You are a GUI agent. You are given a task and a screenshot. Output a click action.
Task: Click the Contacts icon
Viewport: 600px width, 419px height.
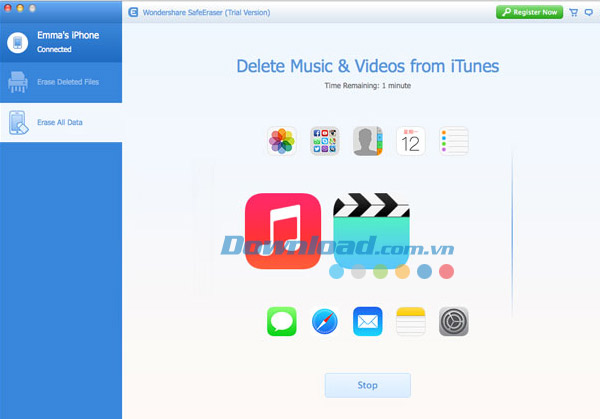[367, 141]
